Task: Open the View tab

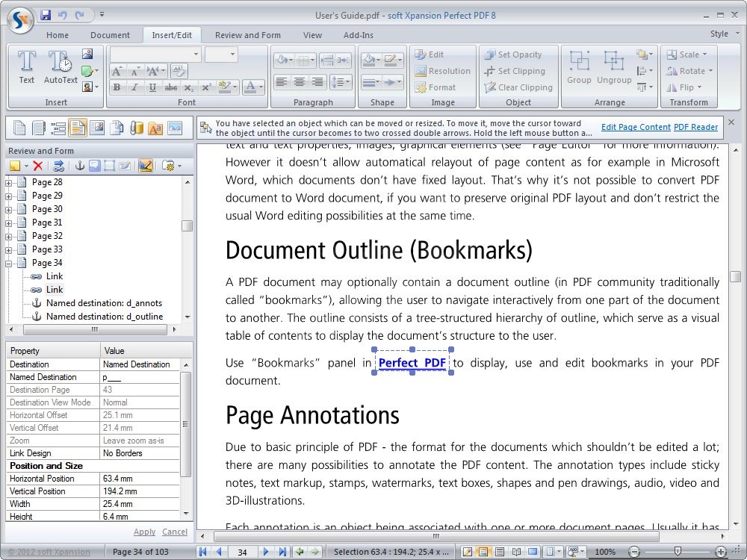Action: point(312,35)
